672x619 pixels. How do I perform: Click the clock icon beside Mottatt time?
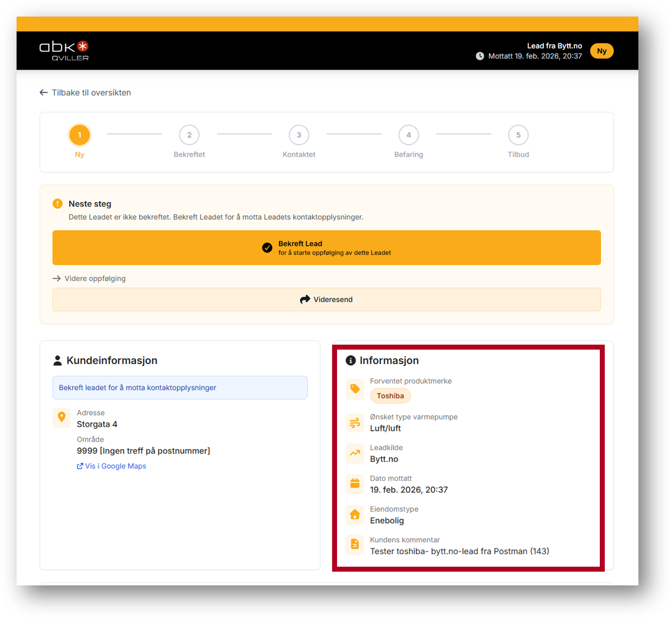click(x=480, y=56)
